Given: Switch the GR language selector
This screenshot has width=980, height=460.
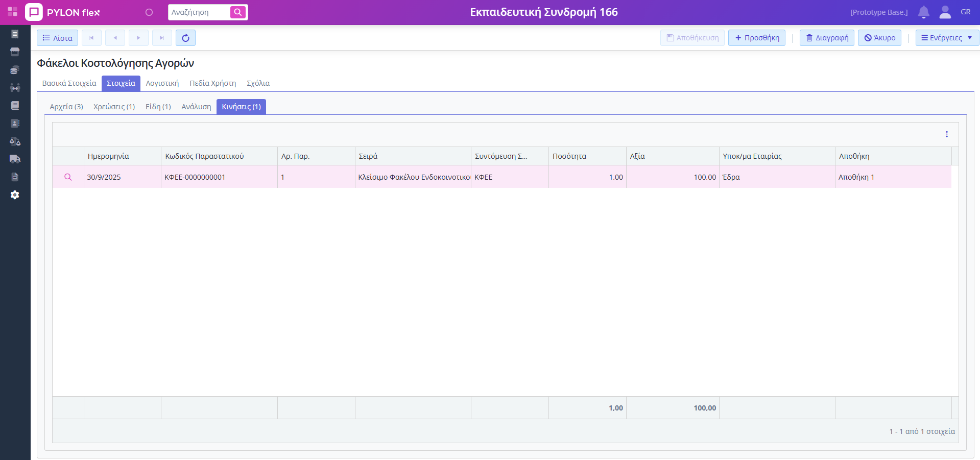Looking at the screenshot, I should pos(965,12).
